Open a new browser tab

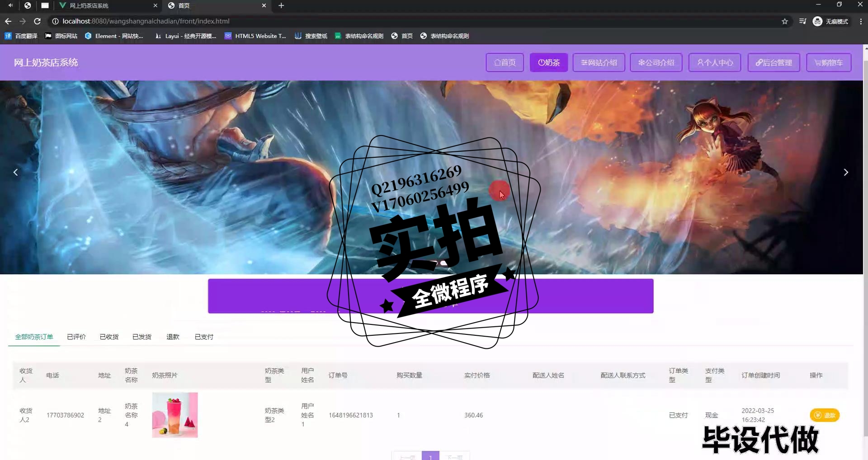pos(281,5)
